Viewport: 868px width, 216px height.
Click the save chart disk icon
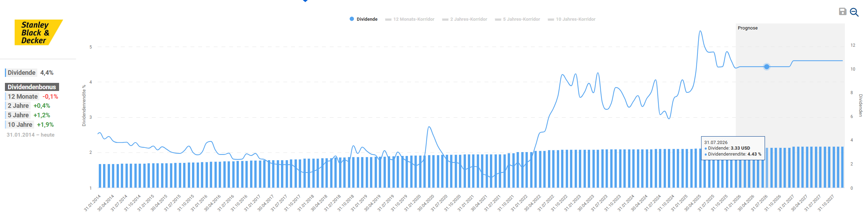(842, 12)
